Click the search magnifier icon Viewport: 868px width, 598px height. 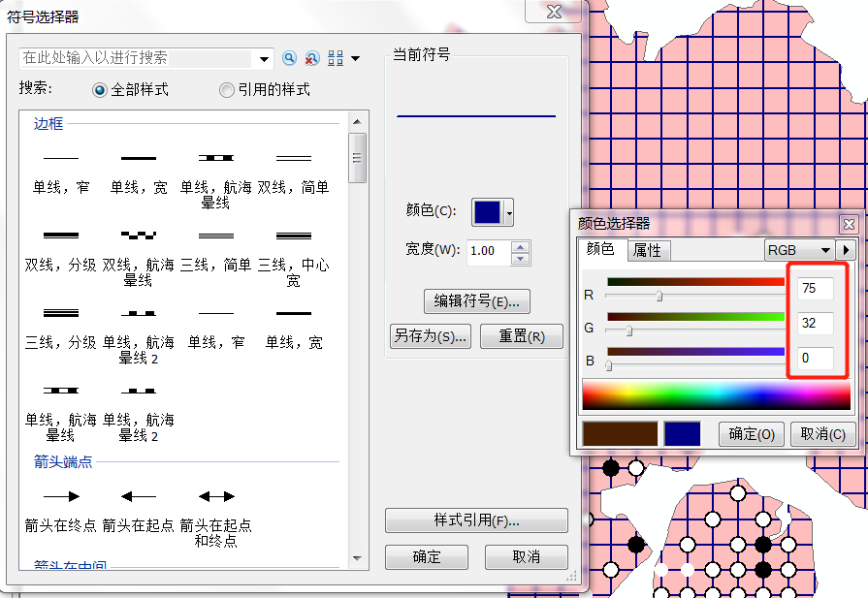[x=289, y=58]
